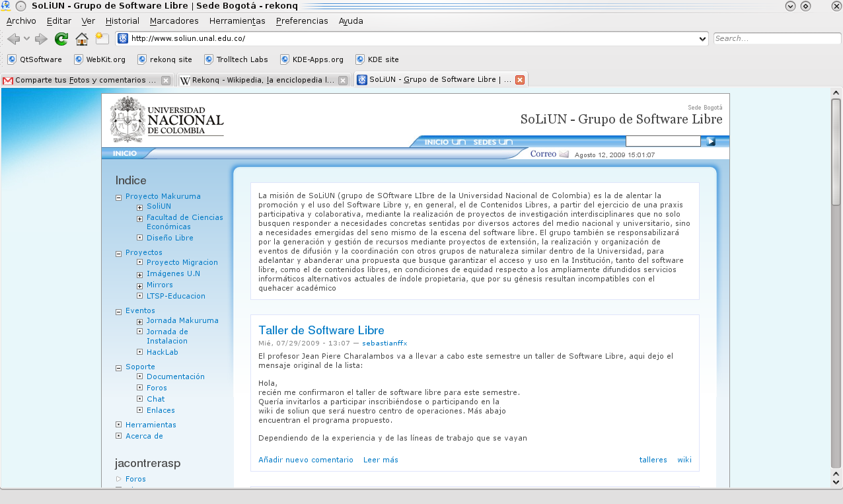Collapse the Soporte tree node
This screenshot has width=843, height=504.
pyautogui.click(x=118, y=367)
